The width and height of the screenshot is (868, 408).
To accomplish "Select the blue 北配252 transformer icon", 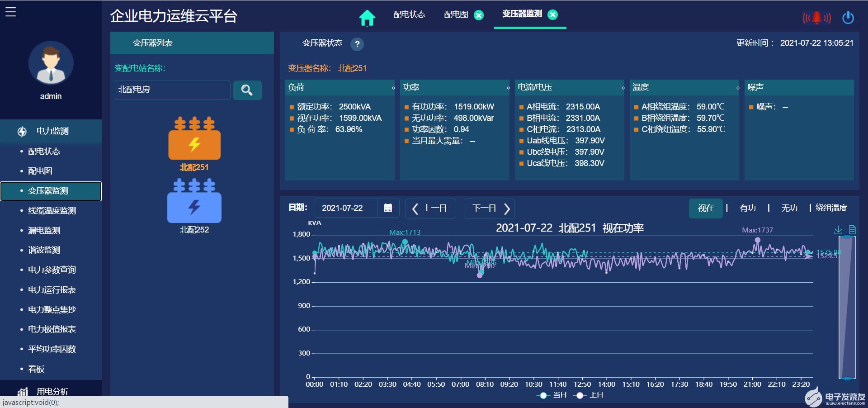I will (194, 201).
